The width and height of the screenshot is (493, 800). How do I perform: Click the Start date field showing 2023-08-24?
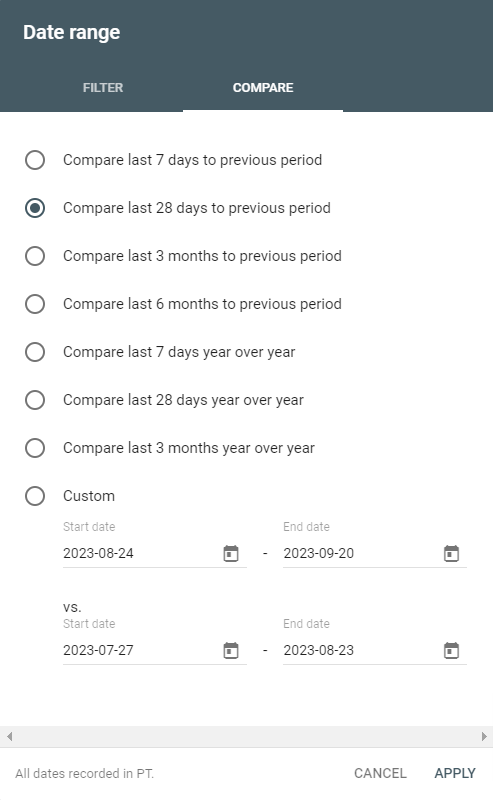pyautogui.click(x=155, y=553)
